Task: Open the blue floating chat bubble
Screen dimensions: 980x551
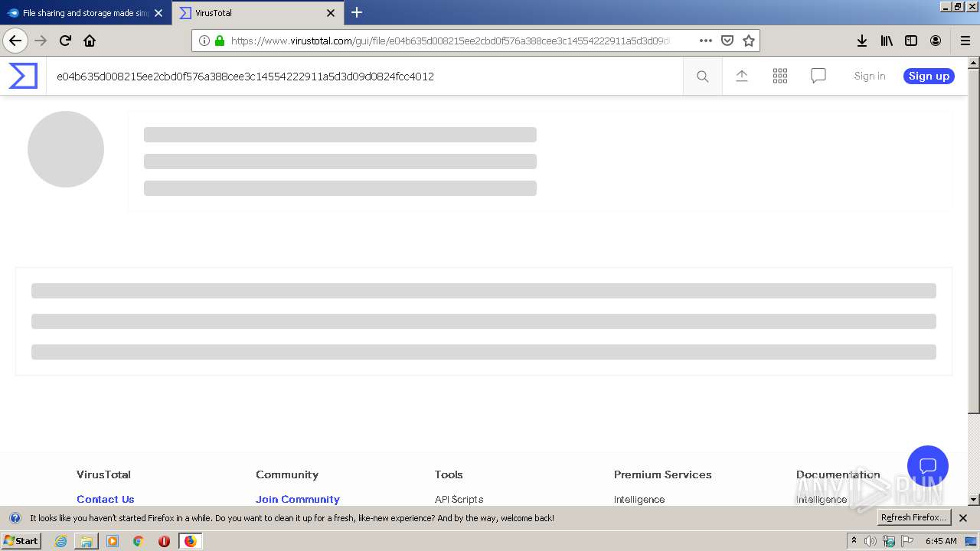Action: coord(928,466)
